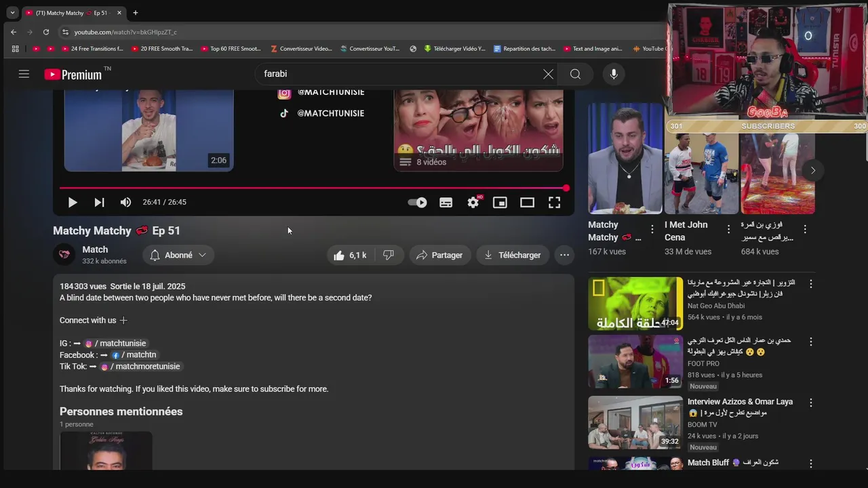Click the Télécharger download button
The width and height of the screenshot is (868, 488).
[x=513, y=255]
